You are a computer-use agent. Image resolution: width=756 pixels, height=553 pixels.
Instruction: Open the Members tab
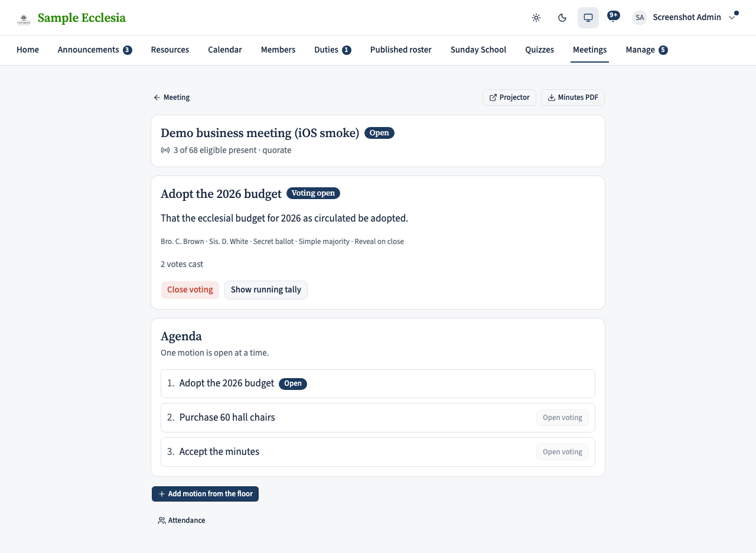[x=278, y=50]
